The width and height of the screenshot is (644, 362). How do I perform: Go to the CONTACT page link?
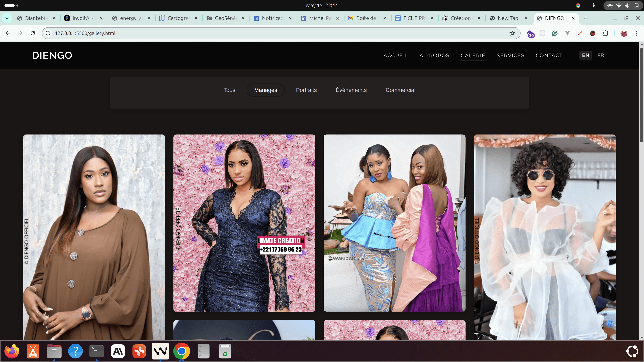click(549, 55)
